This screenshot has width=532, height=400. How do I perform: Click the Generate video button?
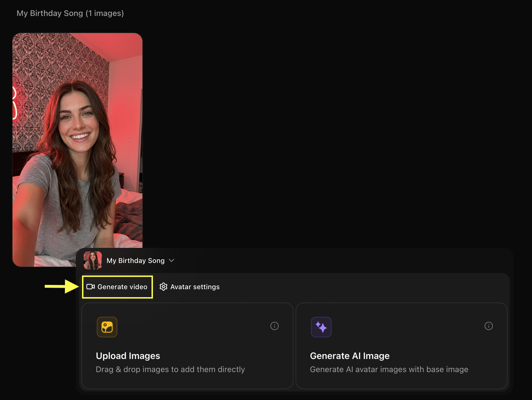point(117,287)
